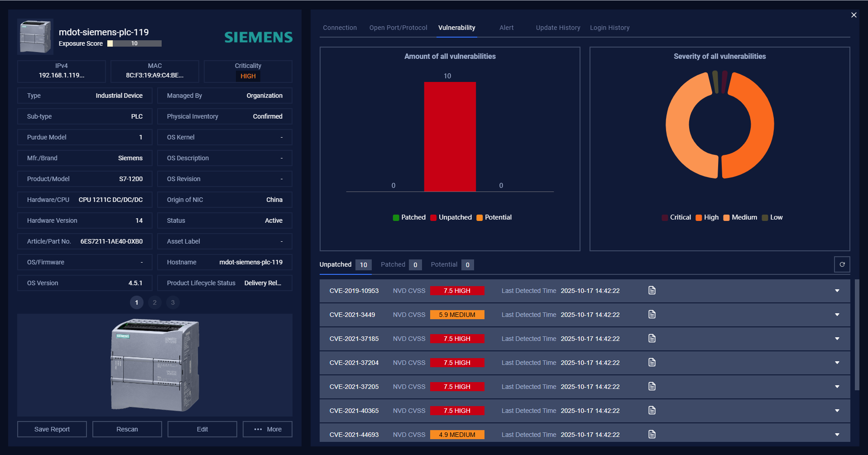
Task: Open the Login History tab
Action: [609, 28]
